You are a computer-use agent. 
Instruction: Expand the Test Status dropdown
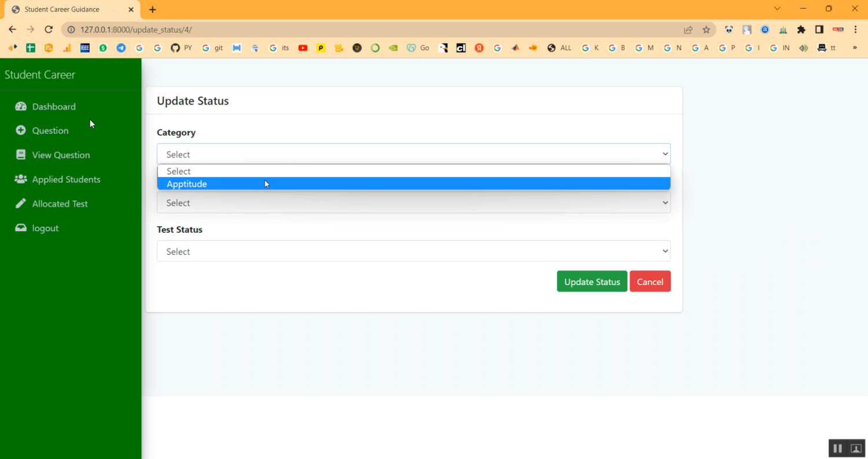(x=413, y=251)
